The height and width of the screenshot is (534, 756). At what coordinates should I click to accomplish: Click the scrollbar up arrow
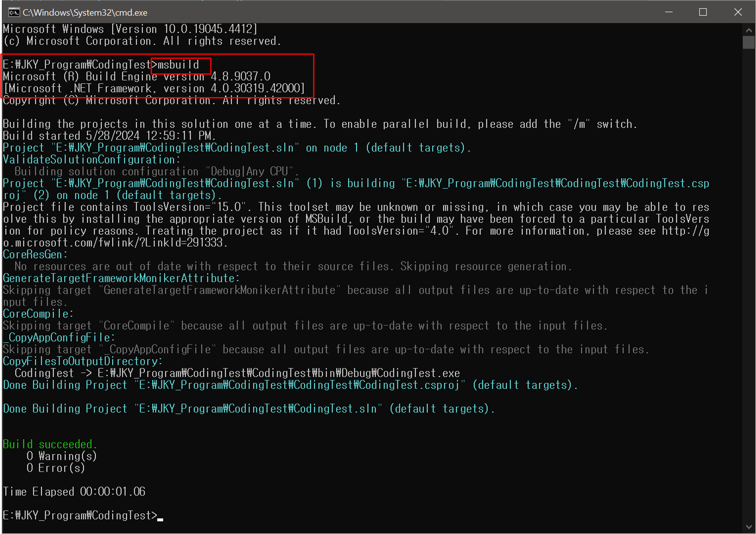[x=749, y=31]
